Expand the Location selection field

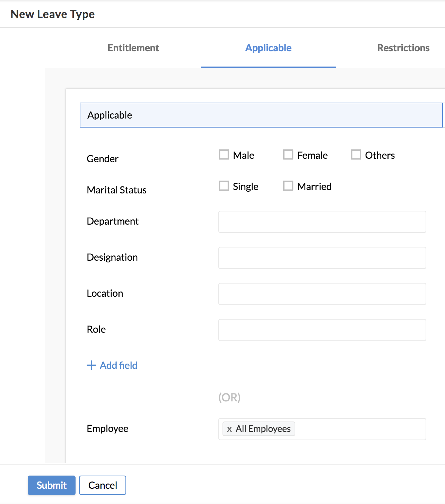(322, 294)
